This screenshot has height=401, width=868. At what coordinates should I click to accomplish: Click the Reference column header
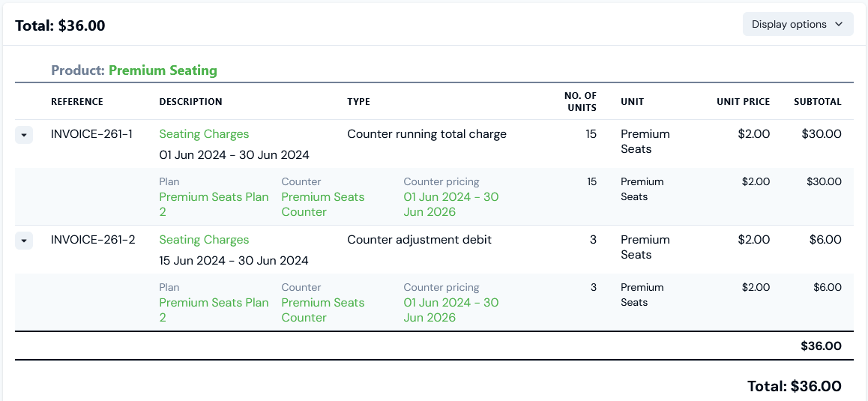coord(77,102)
